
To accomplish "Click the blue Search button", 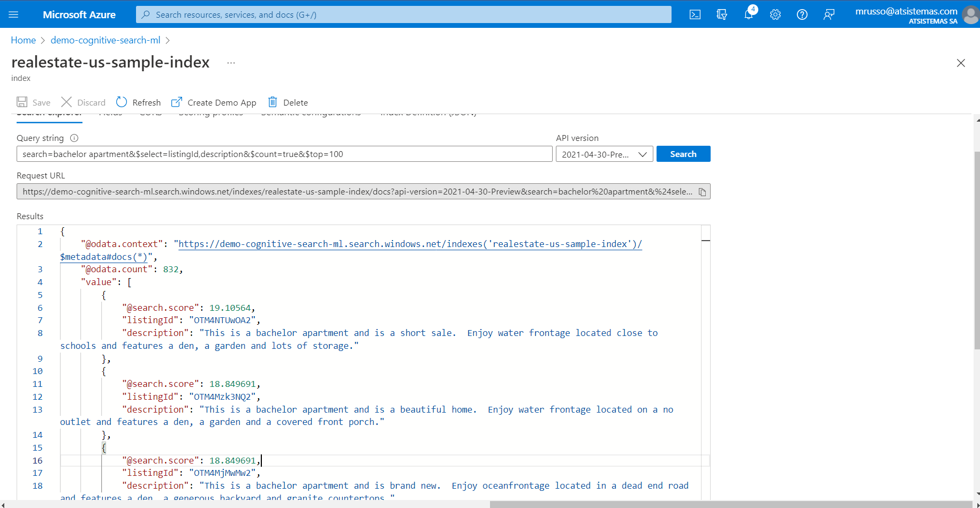I will point(683,154).
